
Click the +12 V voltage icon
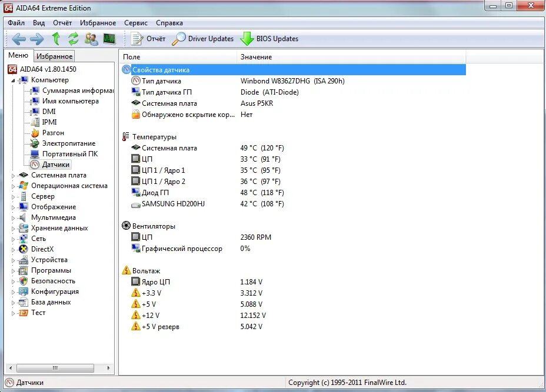[135, 315]
